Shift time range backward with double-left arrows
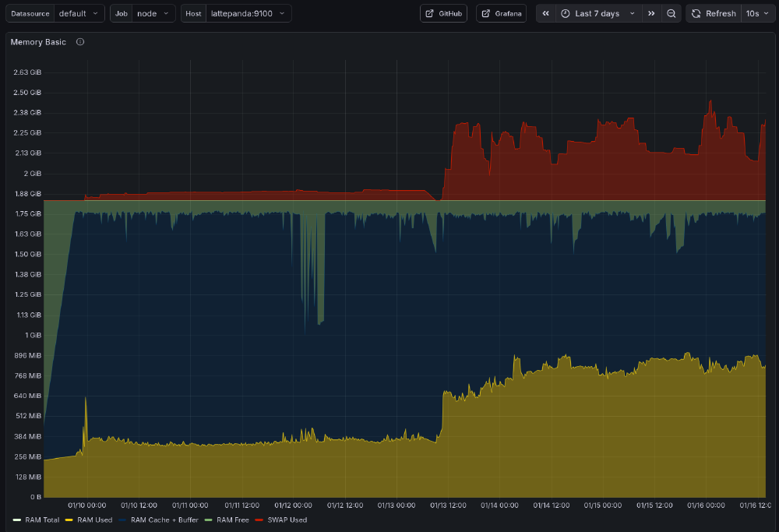 click(x=546, y=13)
